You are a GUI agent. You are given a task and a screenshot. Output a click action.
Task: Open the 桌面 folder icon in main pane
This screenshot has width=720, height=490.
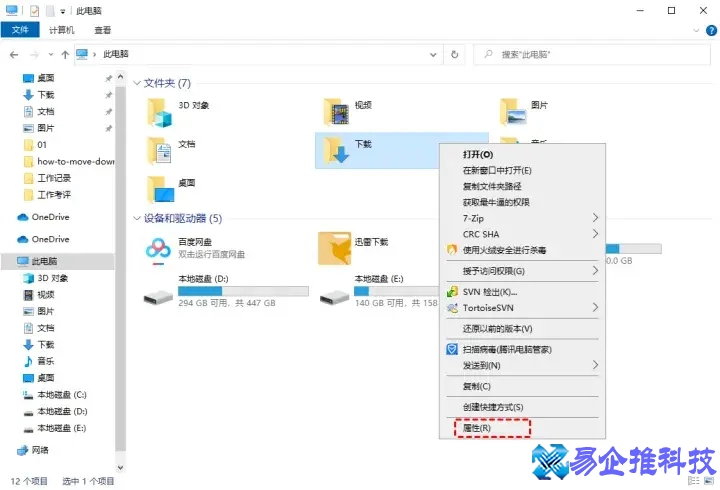161,190
